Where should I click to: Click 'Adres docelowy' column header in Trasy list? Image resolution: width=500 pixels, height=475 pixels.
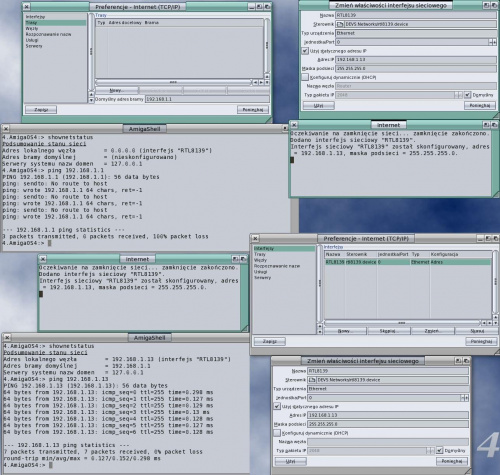125,23
